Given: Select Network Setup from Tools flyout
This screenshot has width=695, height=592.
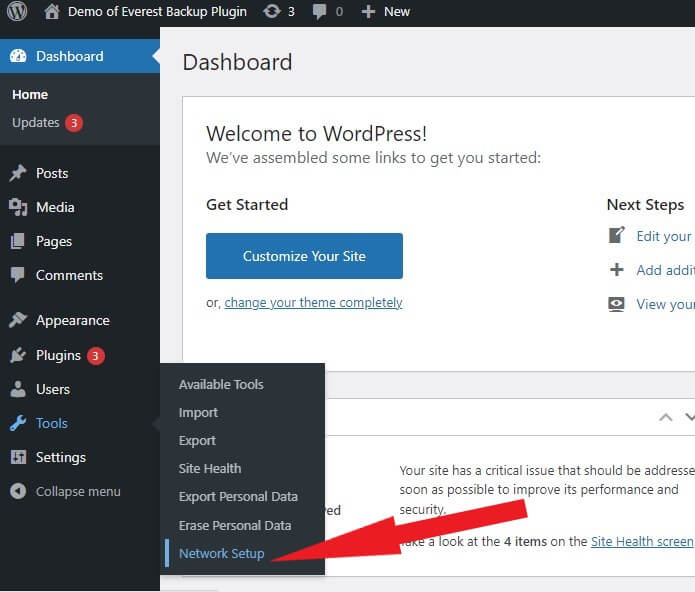Looking at the screenshot, I should (222, 553).
